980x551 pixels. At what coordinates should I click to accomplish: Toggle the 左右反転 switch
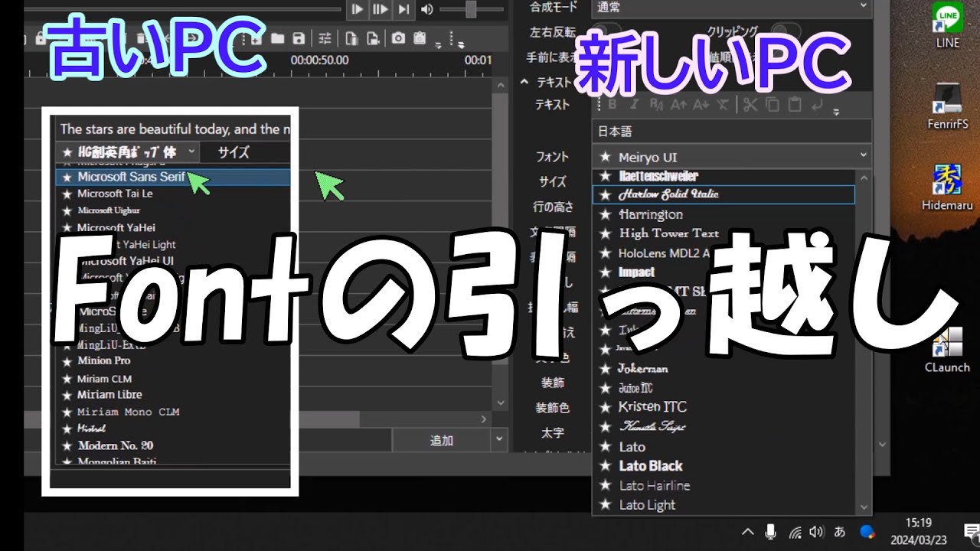(609, 31)
